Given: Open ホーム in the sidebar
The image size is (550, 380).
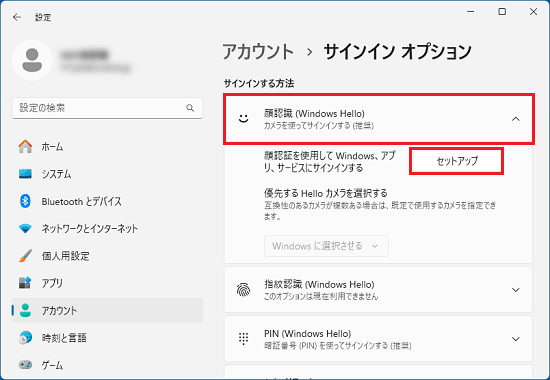Looking at the screenshot, I should pos(107,146).
